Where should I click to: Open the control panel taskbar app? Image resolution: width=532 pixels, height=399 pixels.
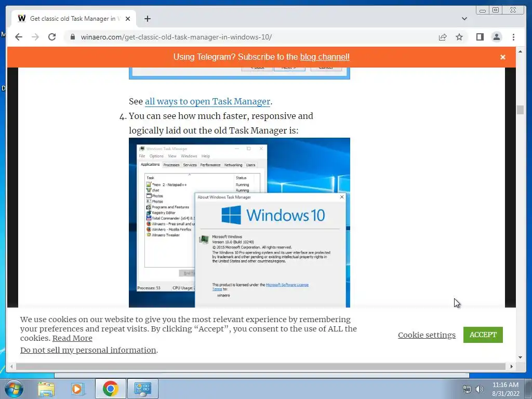point(142,389)
